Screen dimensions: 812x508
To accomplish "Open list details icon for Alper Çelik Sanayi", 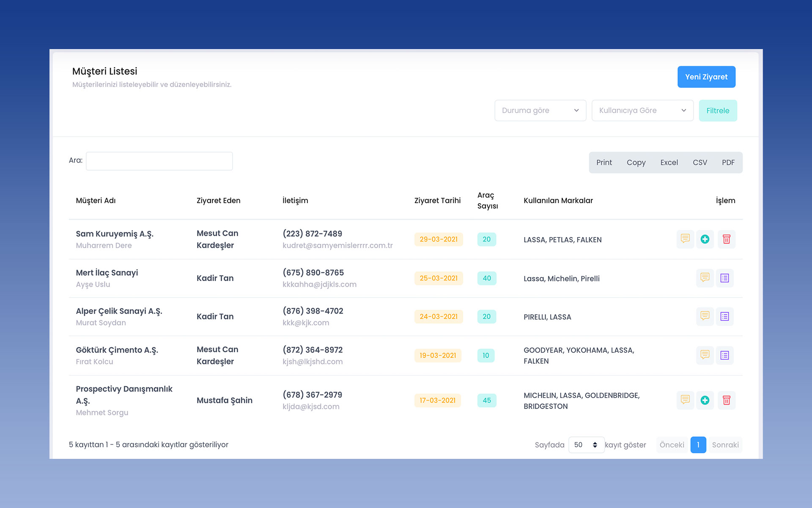I will [725, 316].
